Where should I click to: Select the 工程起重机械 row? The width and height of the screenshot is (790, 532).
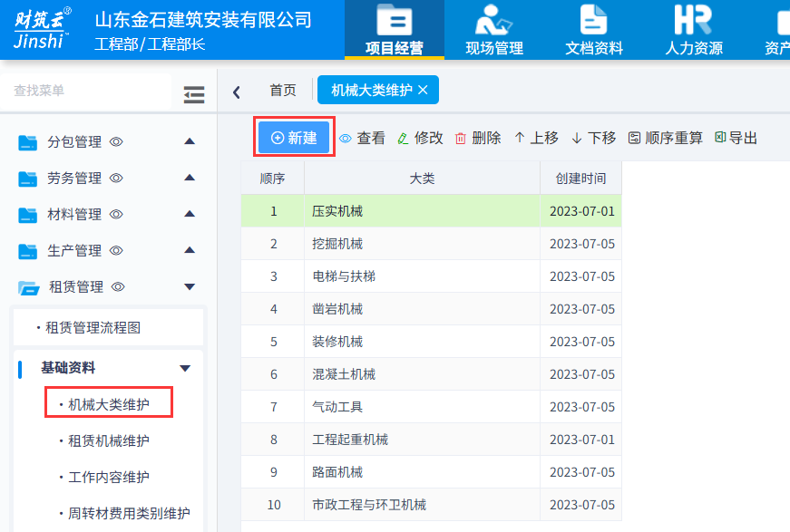click(x=431, y=440)
